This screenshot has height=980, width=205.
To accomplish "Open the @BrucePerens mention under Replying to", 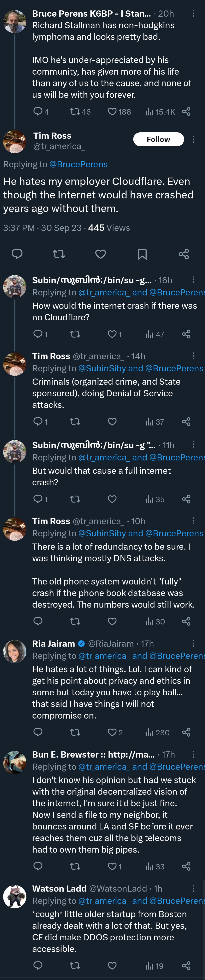I will (79, 164).
